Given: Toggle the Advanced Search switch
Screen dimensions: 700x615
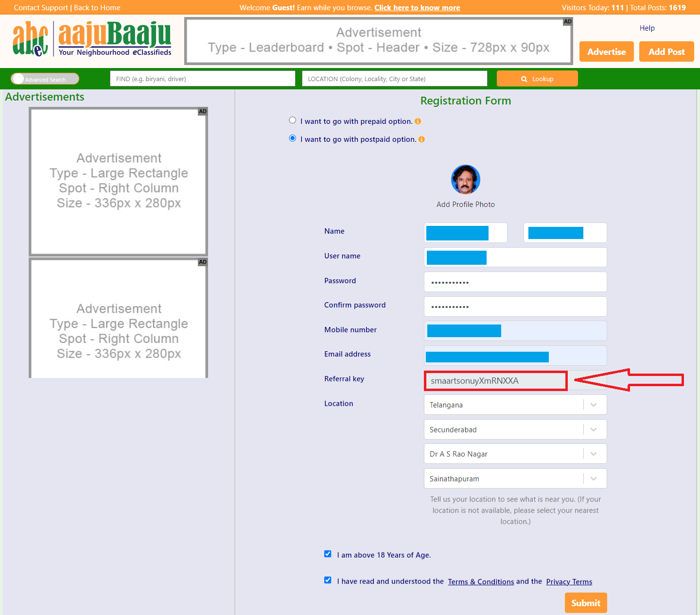Looking at the screenshot, I should [45, 79].
